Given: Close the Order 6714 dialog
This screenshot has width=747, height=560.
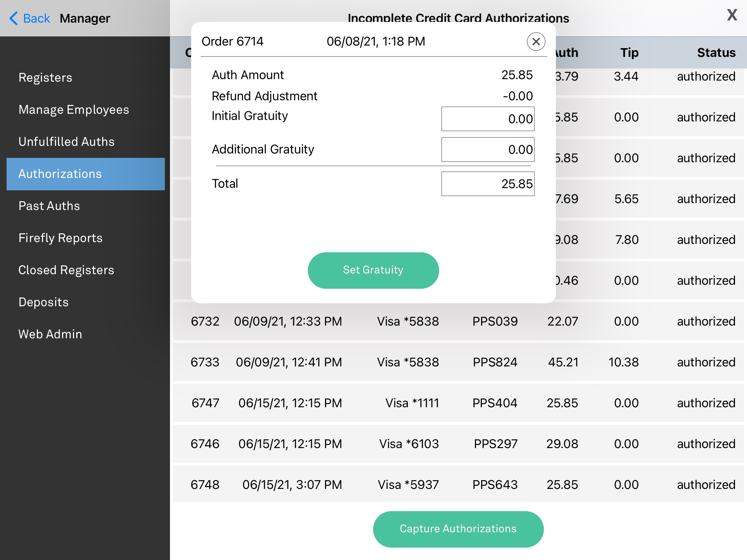Looking at the screenshot, I should coord(536,42).
